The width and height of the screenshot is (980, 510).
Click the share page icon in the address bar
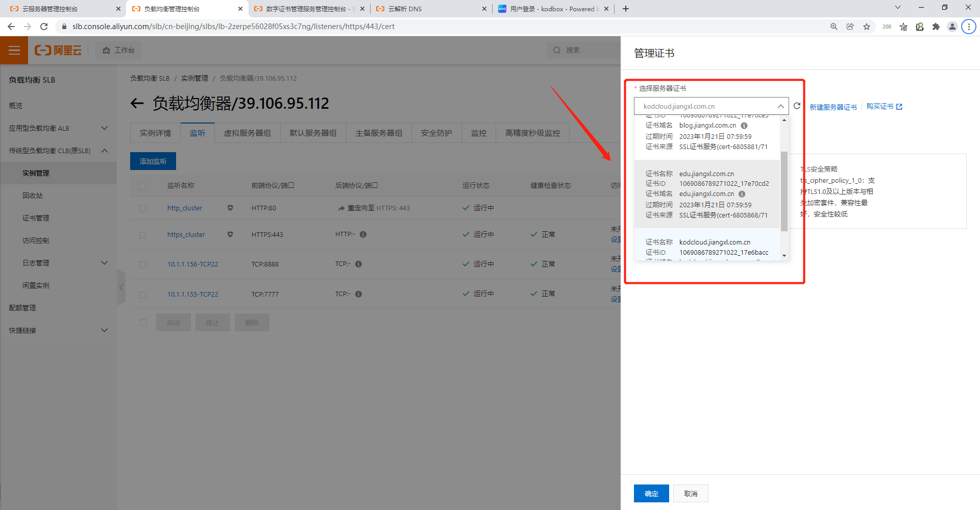pos(850,27)
